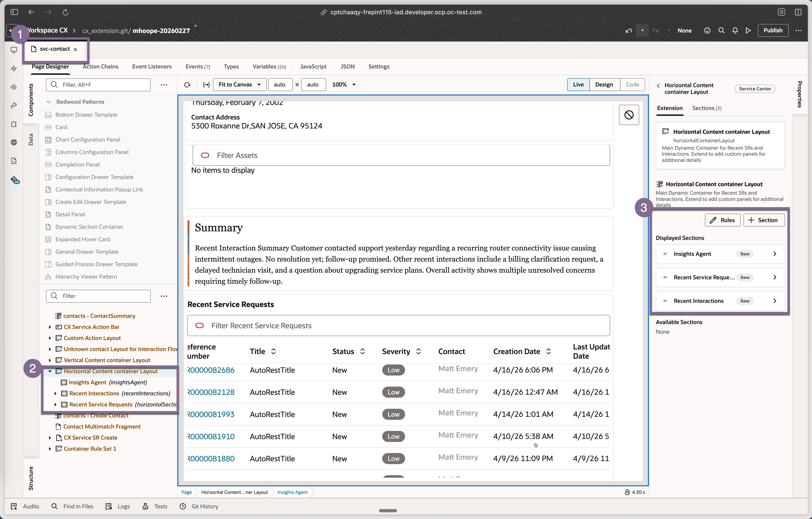Open the Git panel icon with badge 24

15,180
